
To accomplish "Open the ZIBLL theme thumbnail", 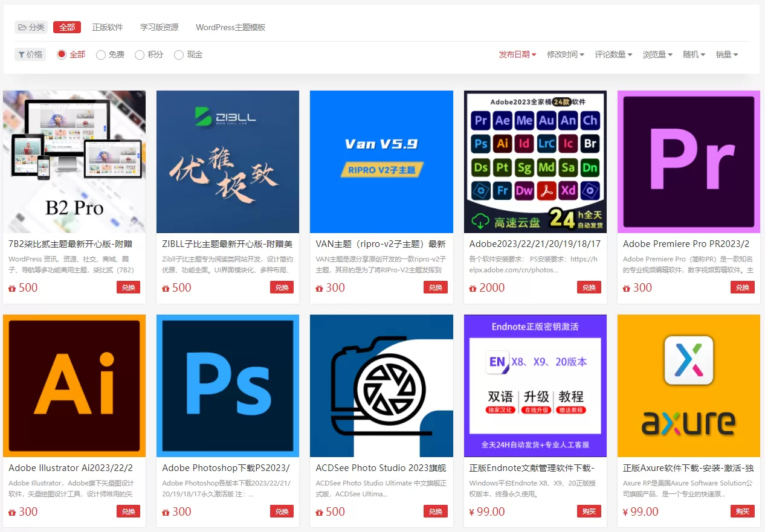I will point(228,162).
